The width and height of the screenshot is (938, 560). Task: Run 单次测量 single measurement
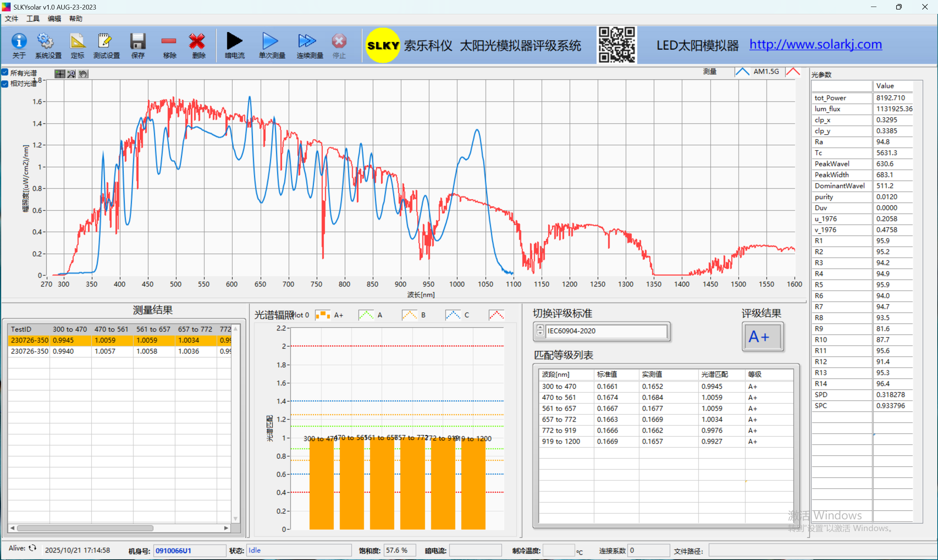click(x=271, y=41)
